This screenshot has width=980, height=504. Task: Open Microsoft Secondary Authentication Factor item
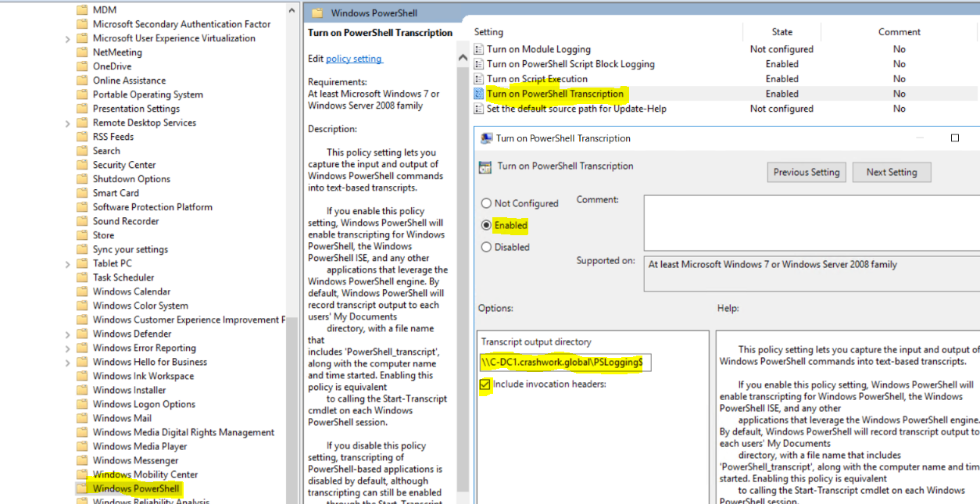pyautogui.click(x=182, y=24)
